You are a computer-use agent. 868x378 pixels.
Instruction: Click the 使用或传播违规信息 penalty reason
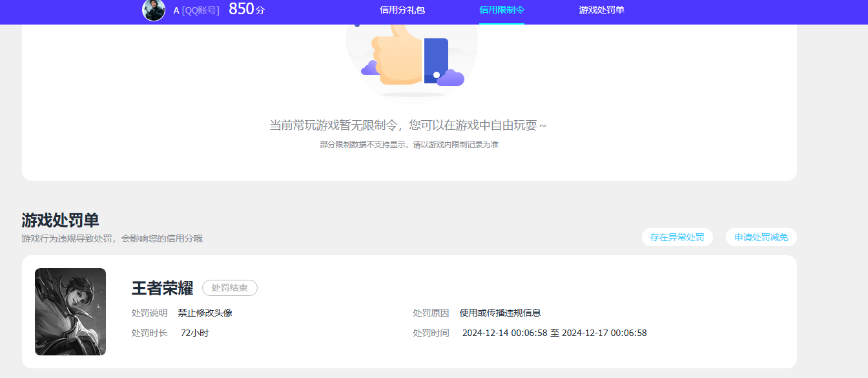[501, 313]
